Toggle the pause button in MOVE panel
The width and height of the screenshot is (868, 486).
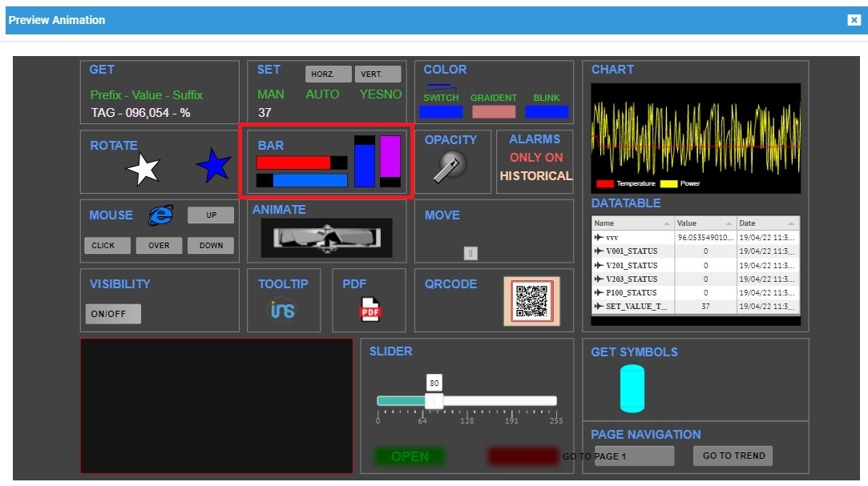pyautogui.click(x=470, y=253)
